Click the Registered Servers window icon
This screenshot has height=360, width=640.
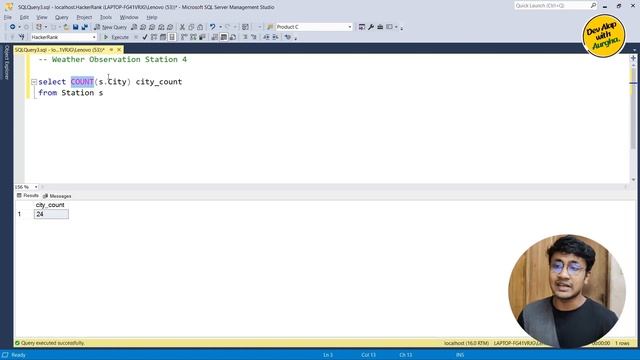[x=362, y=27]
